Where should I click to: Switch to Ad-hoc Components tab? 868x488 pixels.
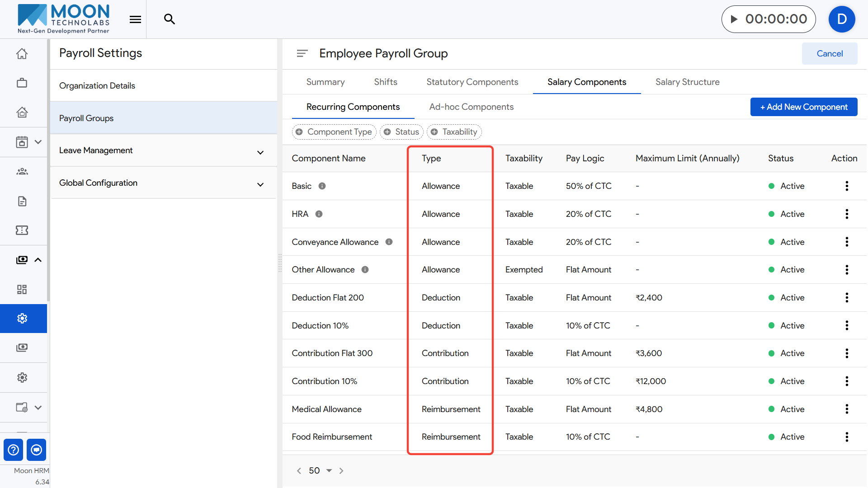click(x=471, y=107)
